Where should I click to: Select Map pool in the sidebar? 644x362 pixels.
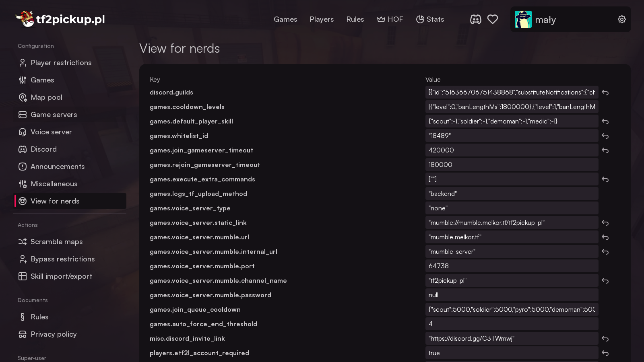coord(46,97)
